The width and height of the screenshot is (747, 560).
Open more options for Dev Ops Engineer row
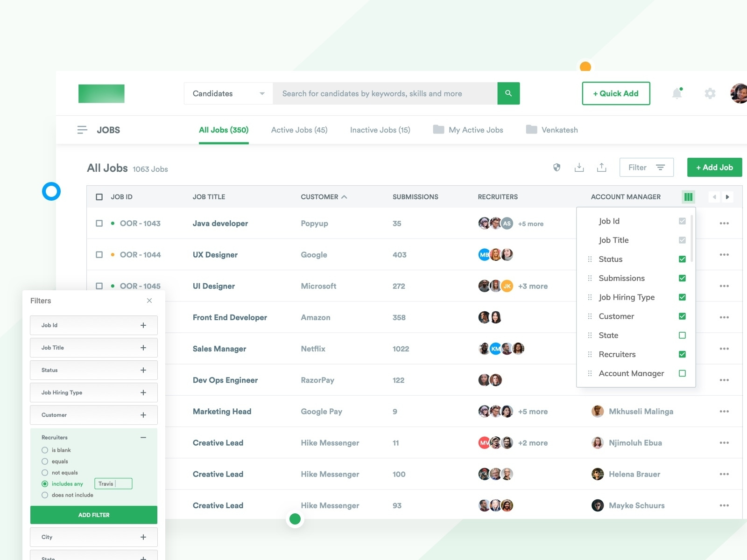click(x=724, y=380)
